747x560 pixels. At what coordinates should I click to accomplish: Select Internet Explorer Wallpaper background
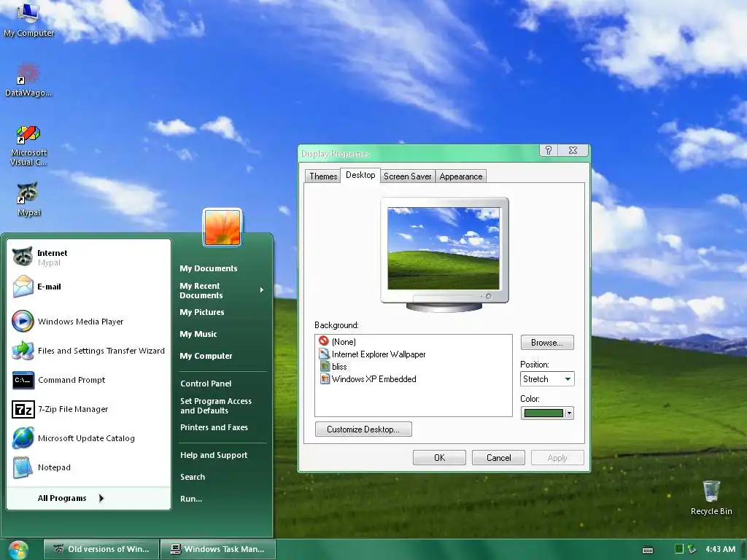373,354
